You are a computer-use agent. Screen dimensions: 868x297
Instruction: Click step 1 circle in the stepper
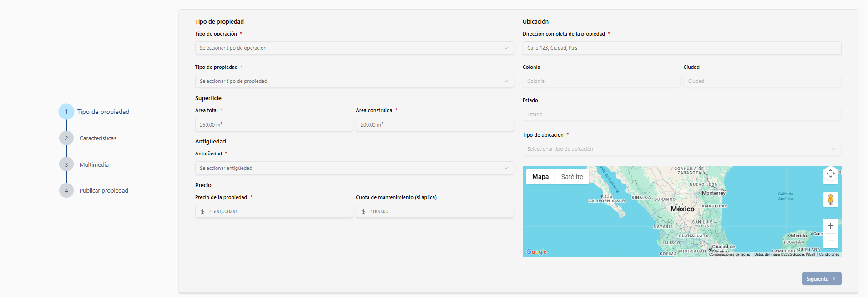(x=66, y=112)
